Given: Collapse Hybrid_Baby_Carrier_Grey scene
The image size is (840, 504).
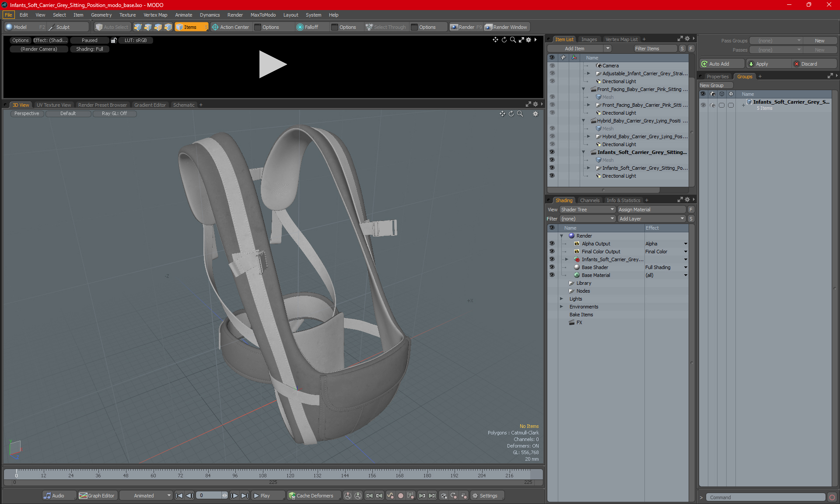Looking at the screenshot, I should coord(583,121).
